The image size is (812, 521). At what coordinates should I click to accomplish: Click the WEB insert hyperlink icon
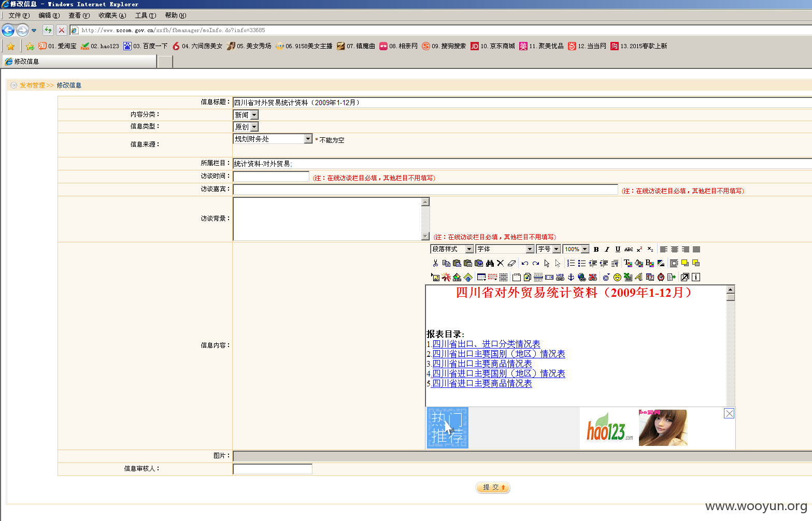[560, 277]
